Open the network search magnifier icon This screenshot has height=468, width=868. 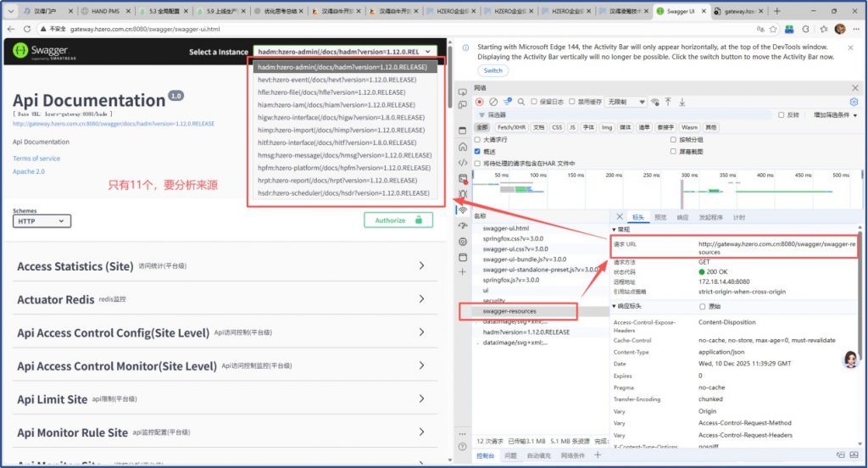[521, 102]
